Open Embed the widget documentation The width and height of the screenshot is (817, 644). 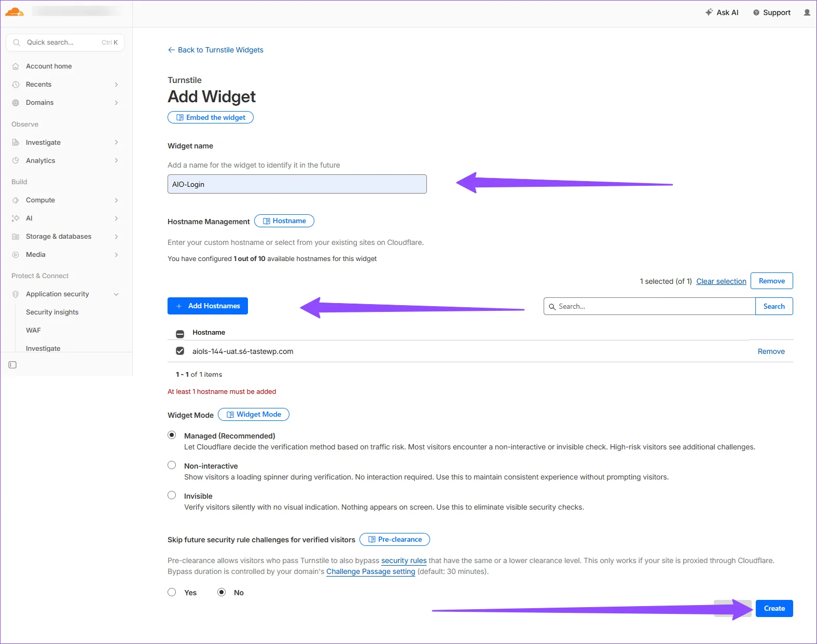(211, 117)
